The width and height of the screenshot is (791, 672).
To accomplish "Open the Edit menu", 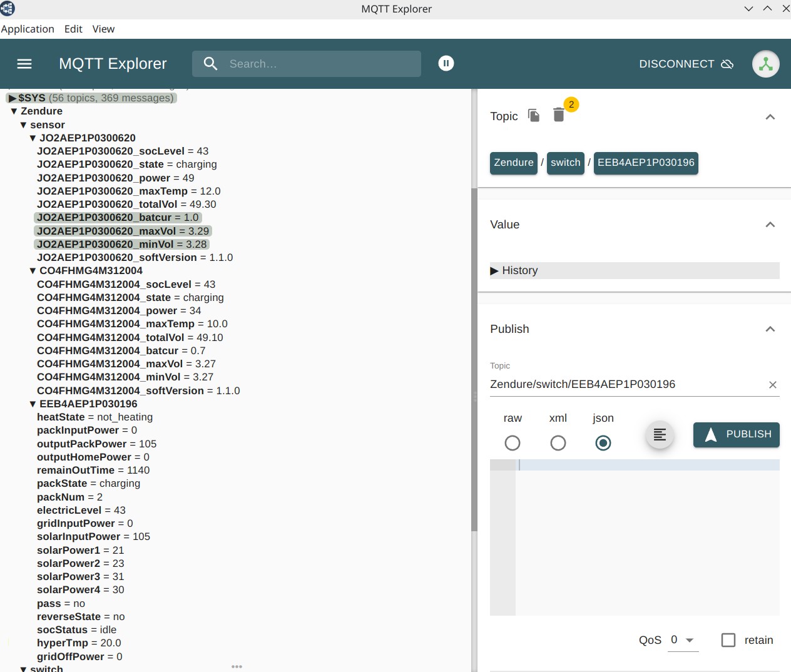I will pyautogui.click(x=73, y=29).
